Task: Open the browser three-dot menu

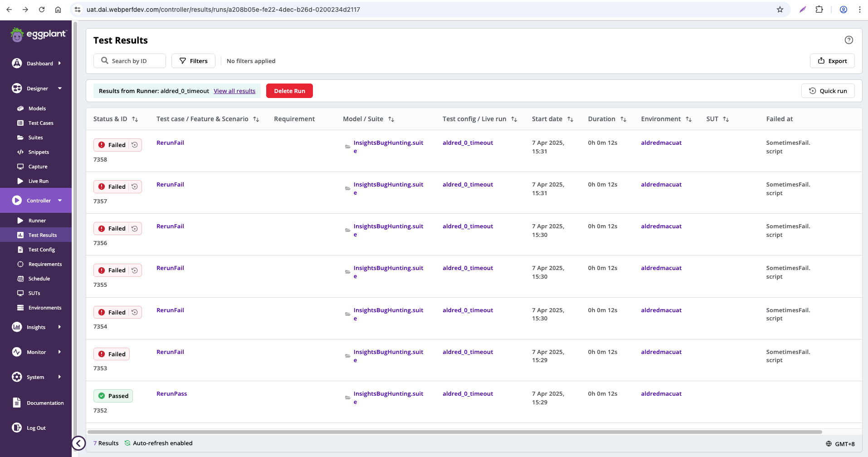Action: (x=859, y=10)
